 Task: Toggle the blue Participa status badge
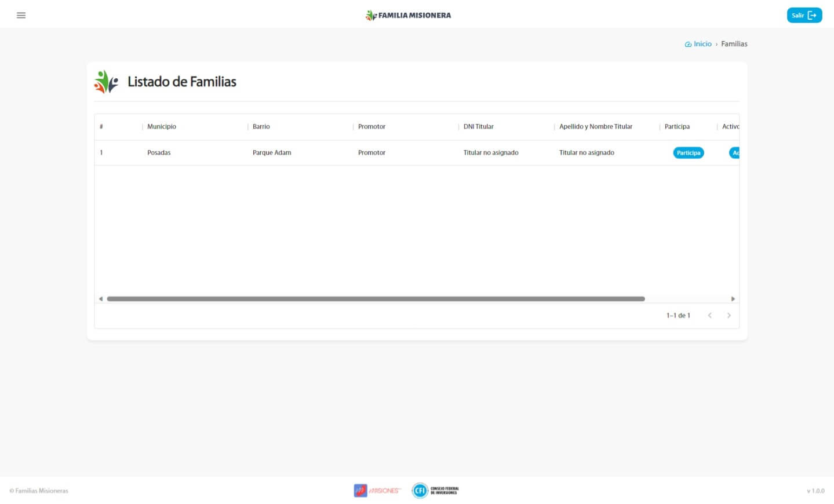point(689,153)
